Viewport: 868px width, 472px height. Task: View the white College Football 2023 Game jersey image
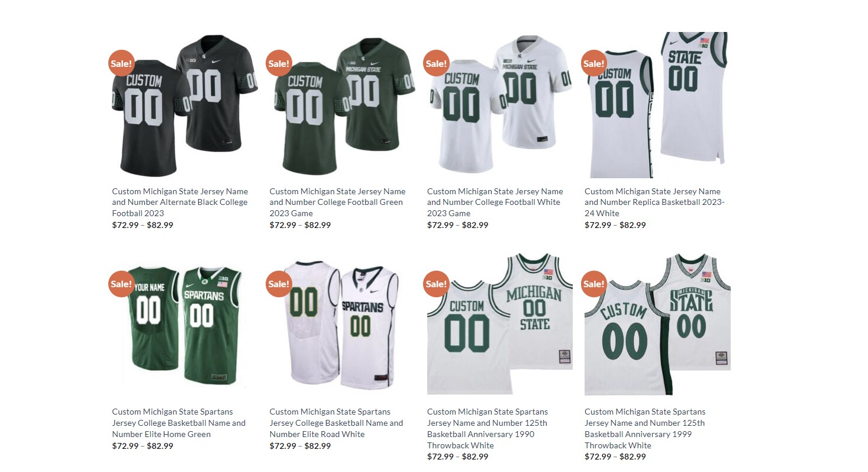500,105
